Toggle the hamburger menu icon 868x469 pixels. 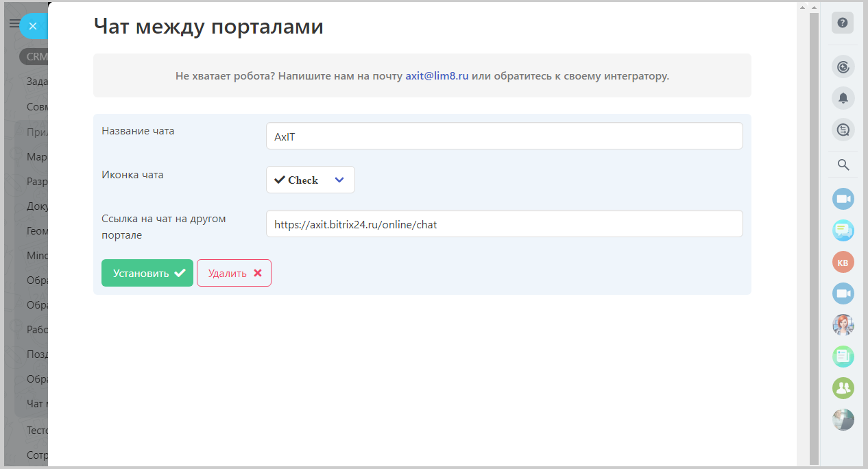coord(13,24)
